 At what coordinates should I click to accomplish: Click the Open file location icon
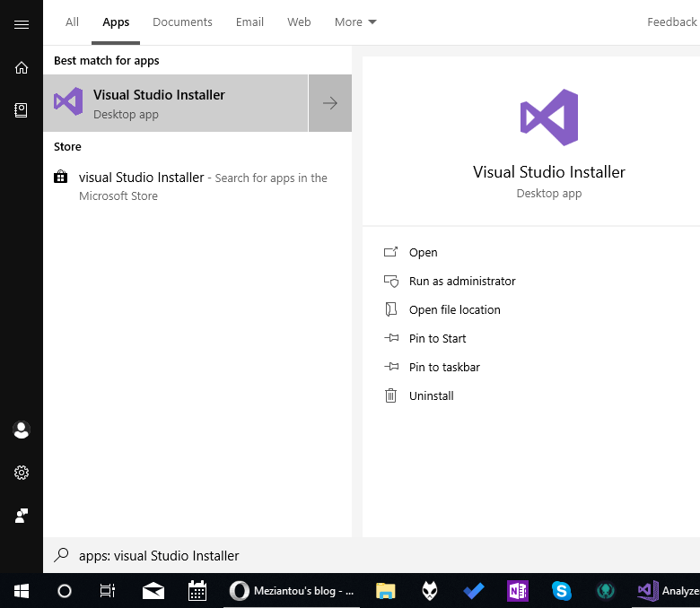tap(390, 309)
